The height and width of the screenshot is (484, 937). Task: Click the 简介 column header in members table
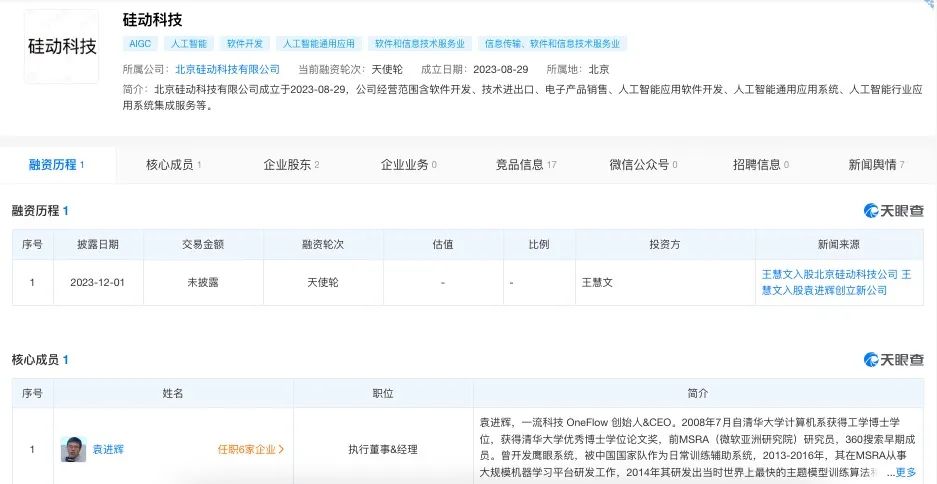point(698,393)
